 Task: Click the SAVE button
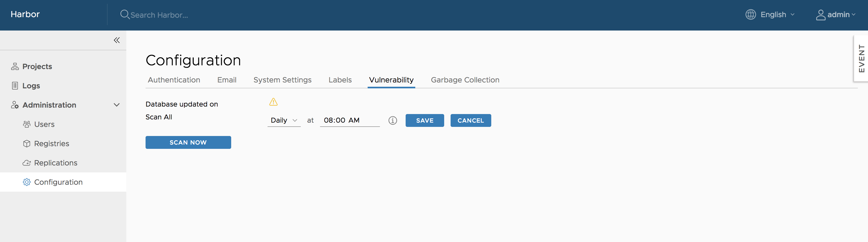[424, 120]
